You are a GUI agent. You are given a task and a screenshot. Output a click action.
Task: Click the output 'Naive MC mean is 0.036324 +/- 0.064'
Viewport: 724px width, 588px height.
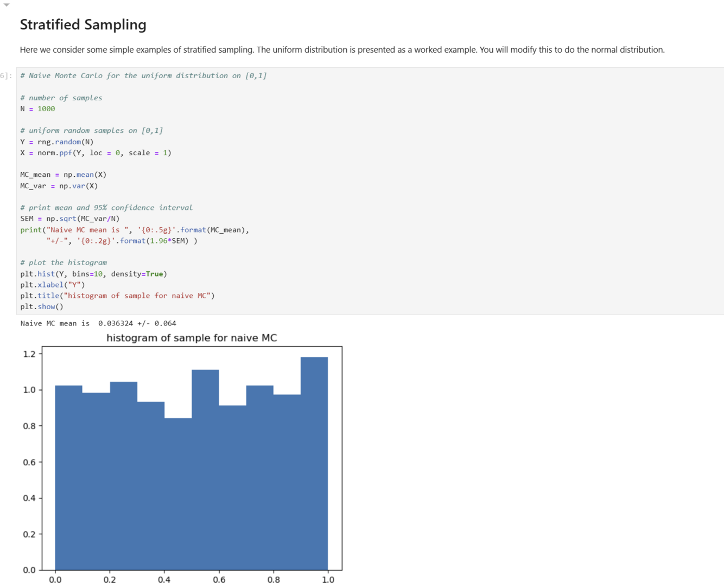98,323
